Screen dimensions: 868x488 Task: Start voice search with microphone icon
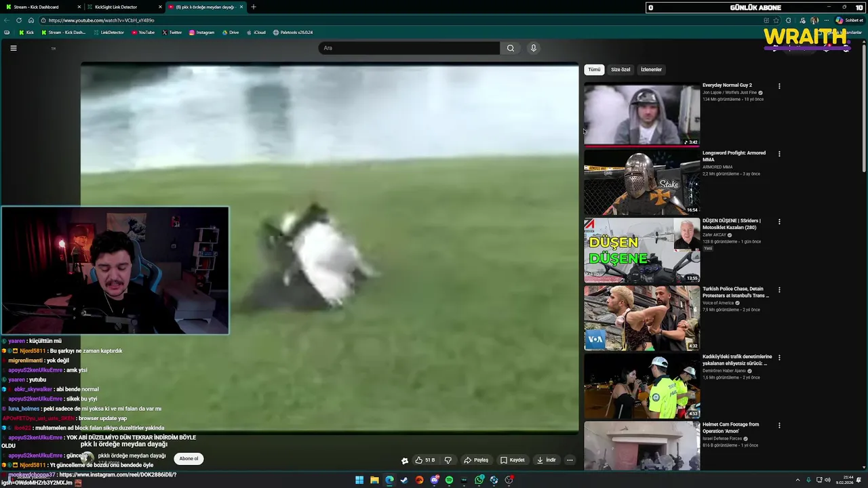(x=534, y=48)
